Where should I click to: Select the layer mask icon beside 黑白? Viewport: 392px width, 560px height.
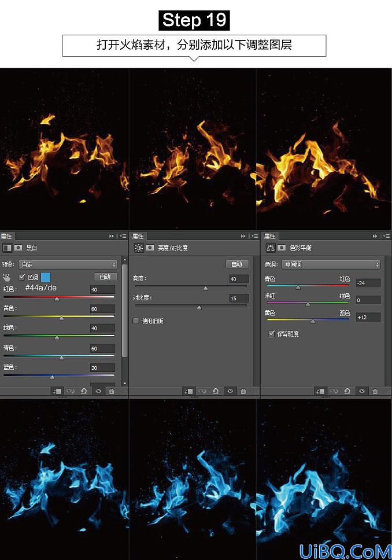pyautogui.click(x=18, y=248)
